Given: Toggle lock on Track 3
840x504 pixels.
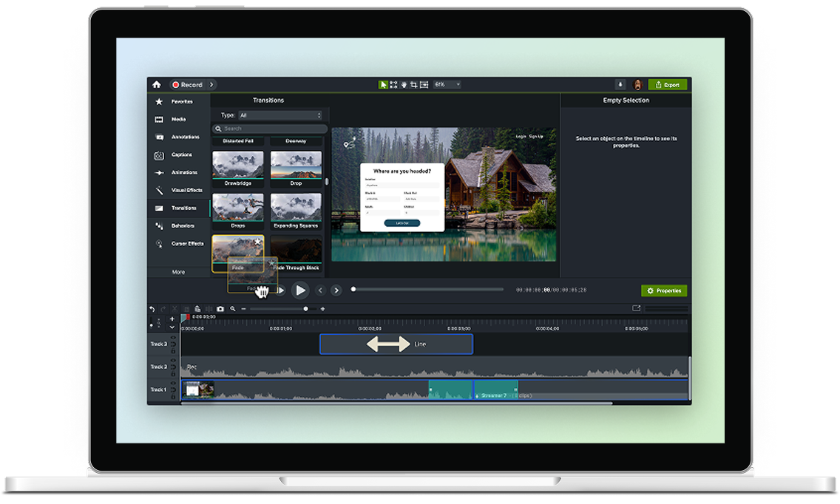Looking at the screenshot, I should [x=173, y=351].
